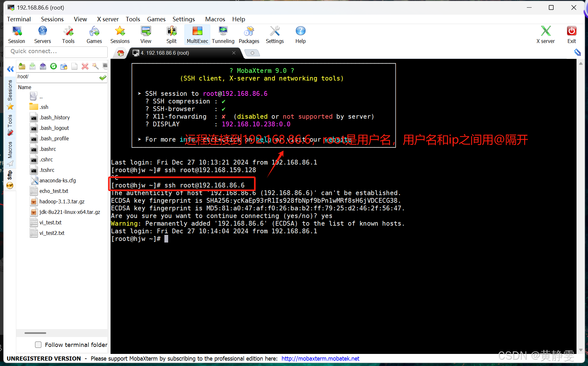Viewport: 588px width, 366px height.
Task: Select the Sftp sidebar tab
Action: tap(10, 180)
